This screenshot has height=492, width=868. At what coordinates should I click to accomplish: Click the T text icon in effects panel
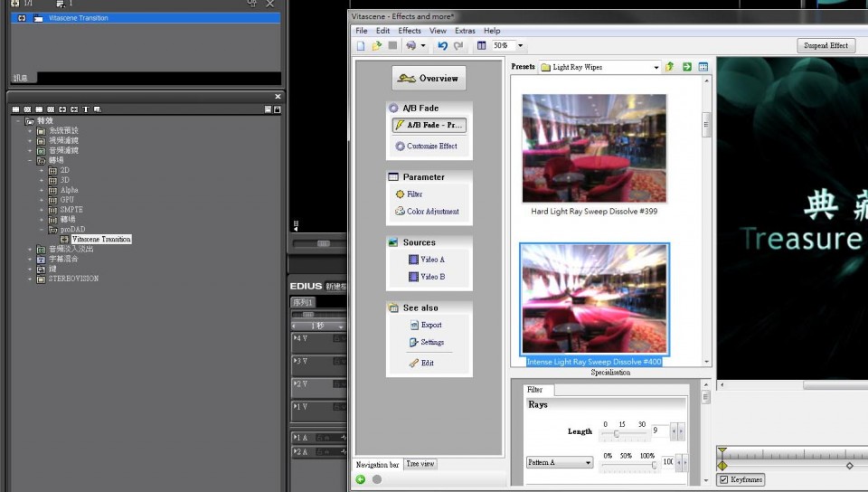tap(86, 109)
